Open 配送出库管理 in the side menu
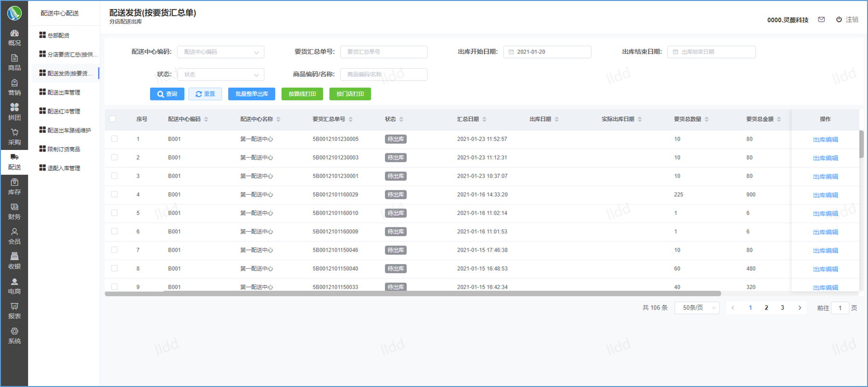Image resolution: width=868 pixels, height=387 pixels. (64, 92)
